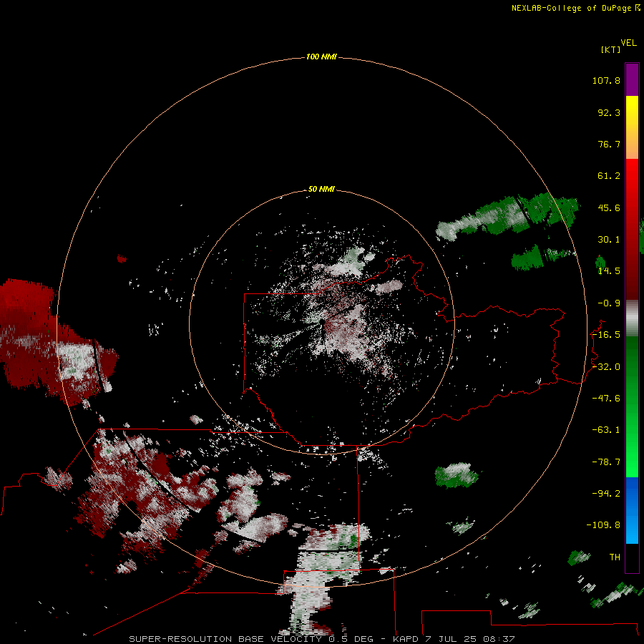The height and width of the screenshot is (644, 644).
Task: Click the 107.8 velocity legend value
Action: point(606,80)
